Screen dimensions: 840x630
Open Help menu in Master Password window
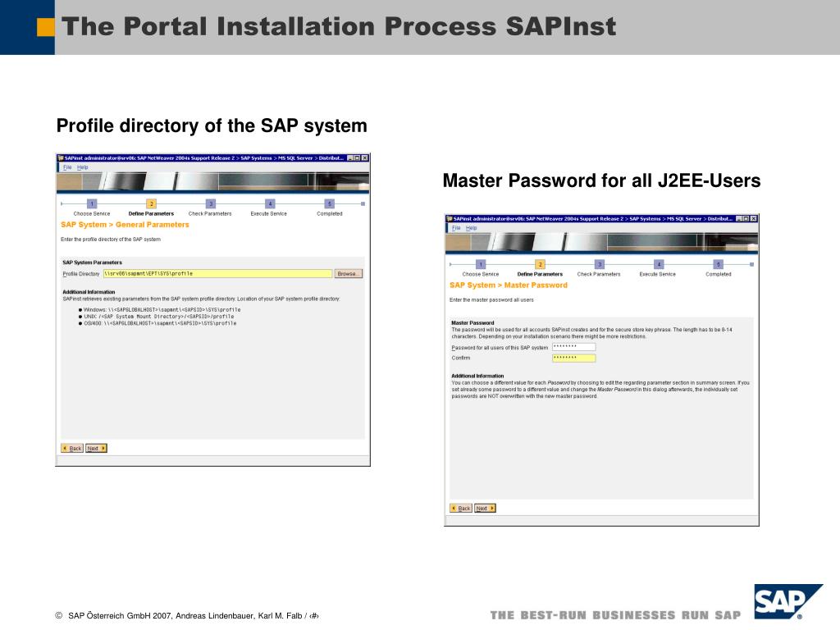click(x=471, y=228)
